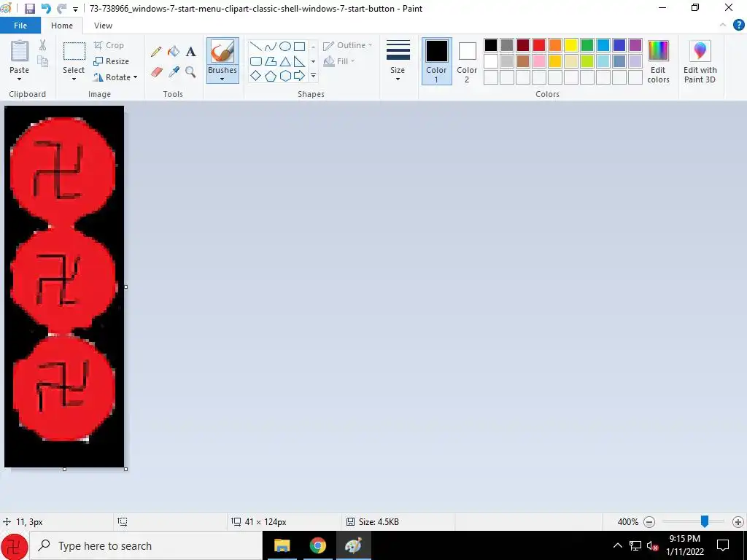The image size is (747, 560).
Task: Select the Curve shape
Action: pyautogui.click(x=271, y=46)
